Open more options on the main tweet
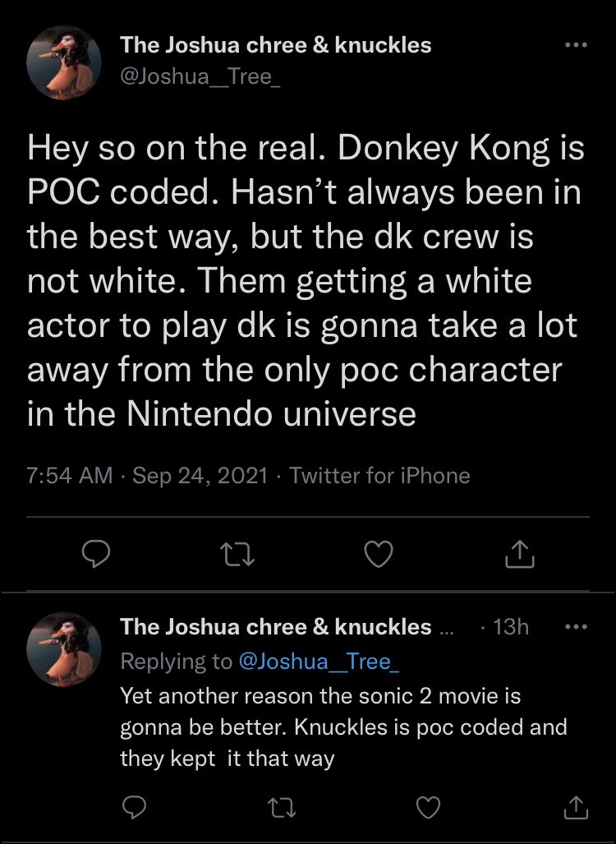The image size is (616, 844). coord(576,45)
